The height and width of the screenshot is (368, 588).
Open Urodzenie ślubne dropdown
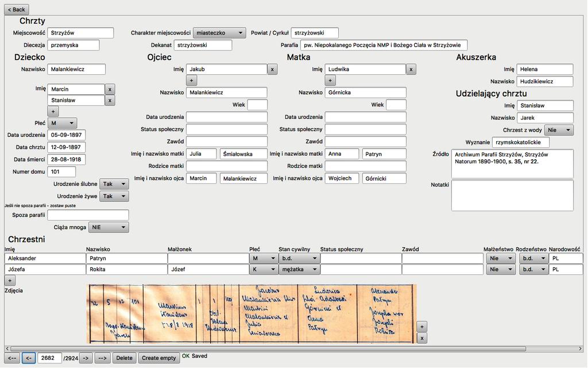click(x=114, y=184)
